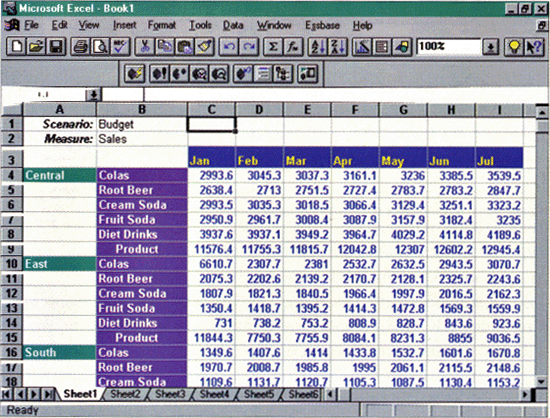This screenshot has height=418, width=550.
Task: Save the workbook with the floppy disk icon
Action: tap(56, 46)
